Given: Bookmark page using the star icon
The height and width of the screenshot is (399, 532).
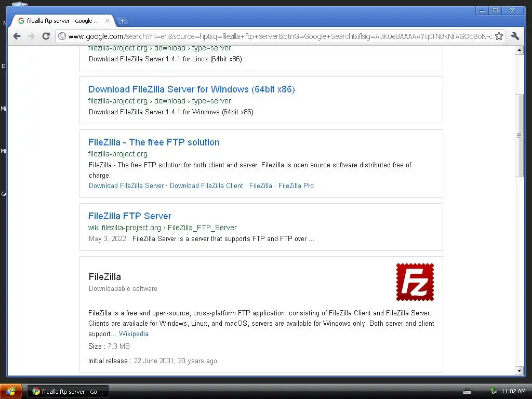Looking at the screenshot, I should pyautogui.click(x=499, y=36).
